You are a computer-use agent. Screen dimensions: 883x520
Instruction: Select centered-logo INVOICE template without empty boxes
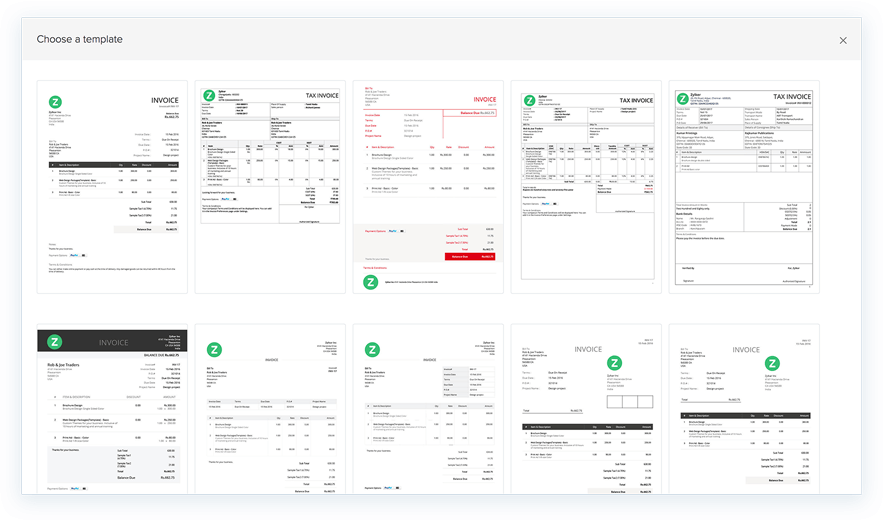click(744, 409)
